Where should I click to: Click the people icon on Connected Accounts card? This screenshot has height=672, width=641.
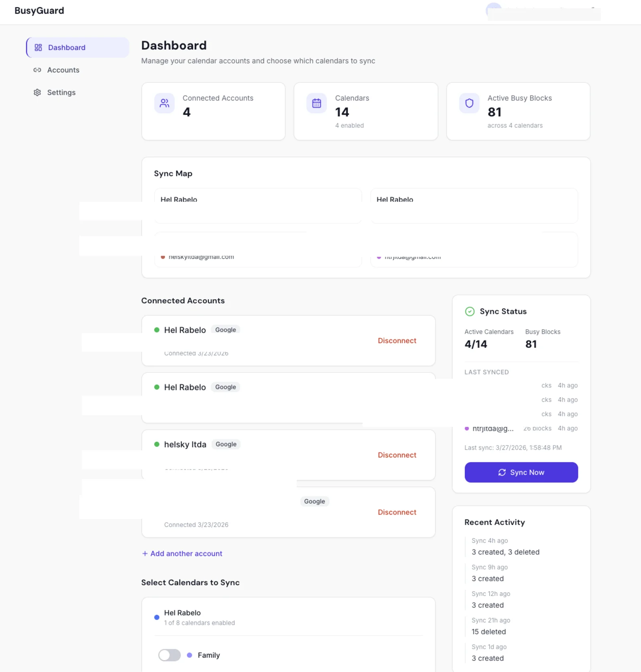tap(164, 103)
